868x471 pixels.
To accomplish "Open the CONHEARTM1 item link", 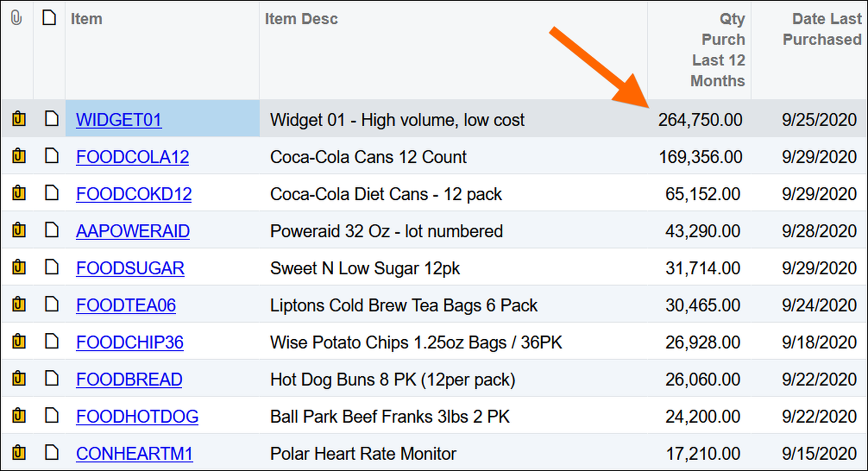I will [134, 454].
